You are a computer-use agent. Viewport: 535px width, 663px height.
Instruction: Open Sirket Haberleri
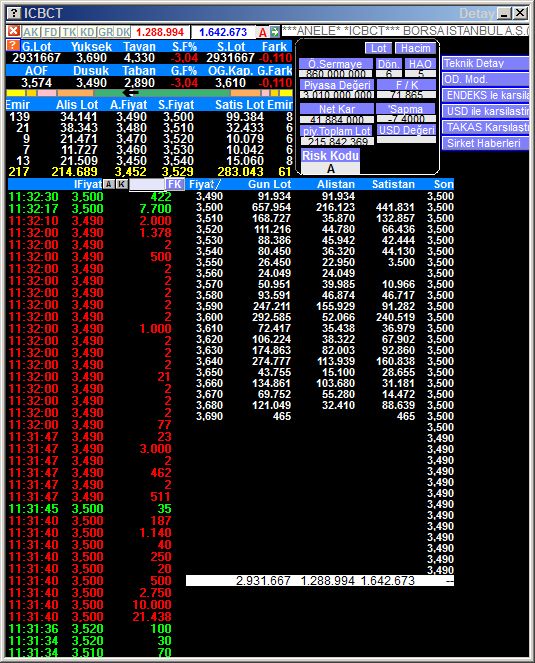tap(486, 143)
